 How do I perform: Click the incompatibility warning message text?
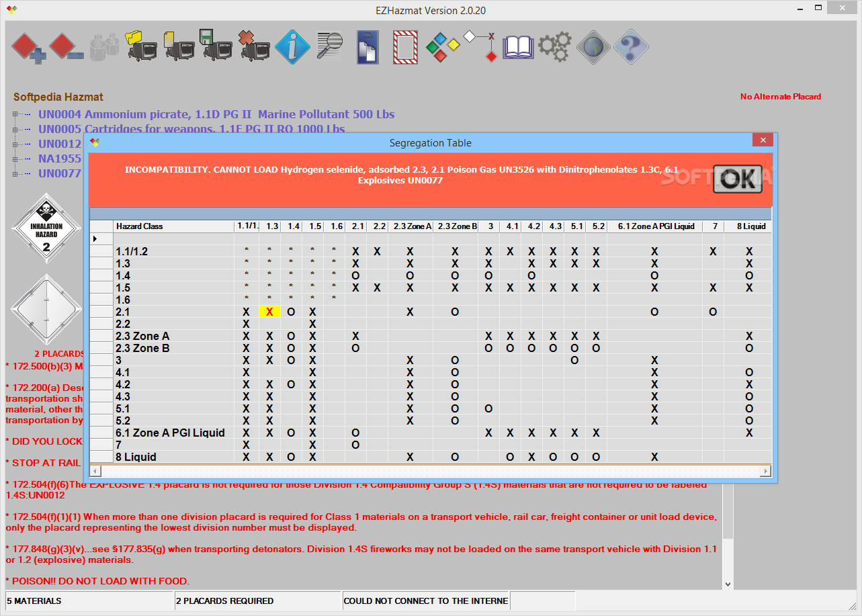point(400,175)
